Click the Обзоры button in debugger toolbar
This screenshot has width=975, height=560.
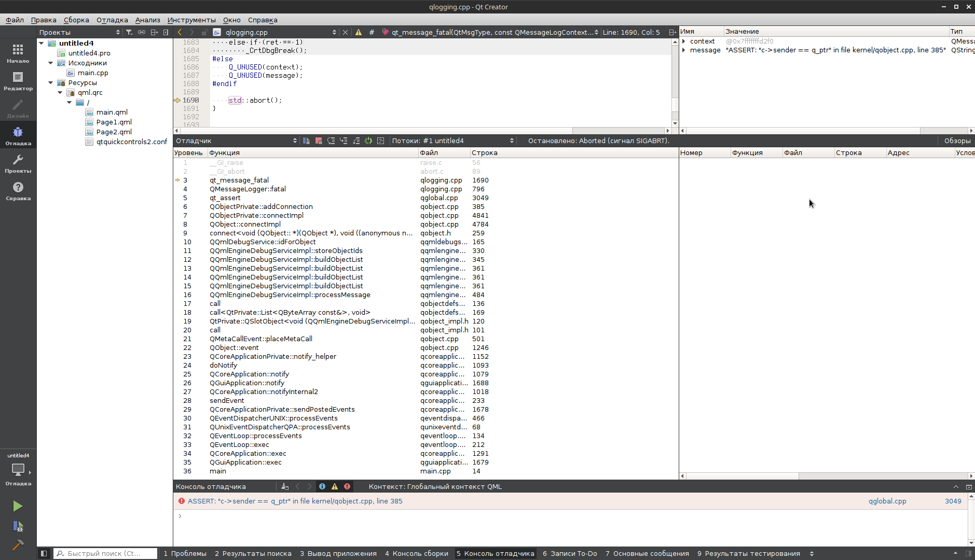pos(957,141)
